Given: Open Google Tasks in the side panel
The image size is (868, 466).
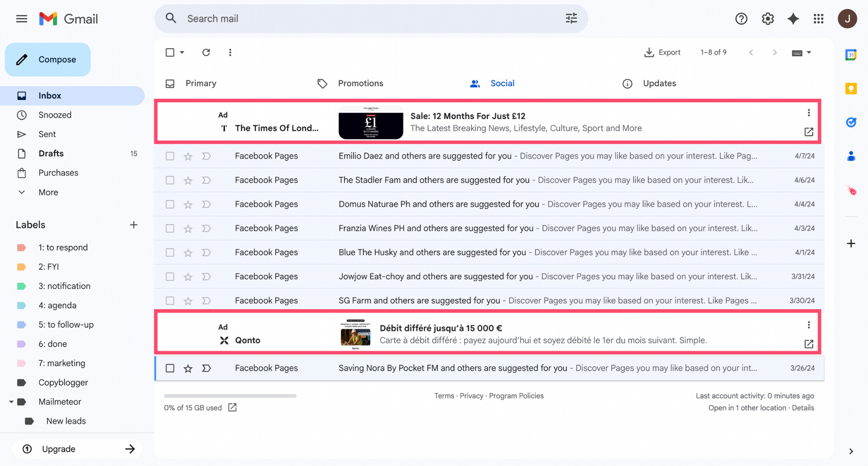Looking at the screenshot, I should [x=851, y=122].
